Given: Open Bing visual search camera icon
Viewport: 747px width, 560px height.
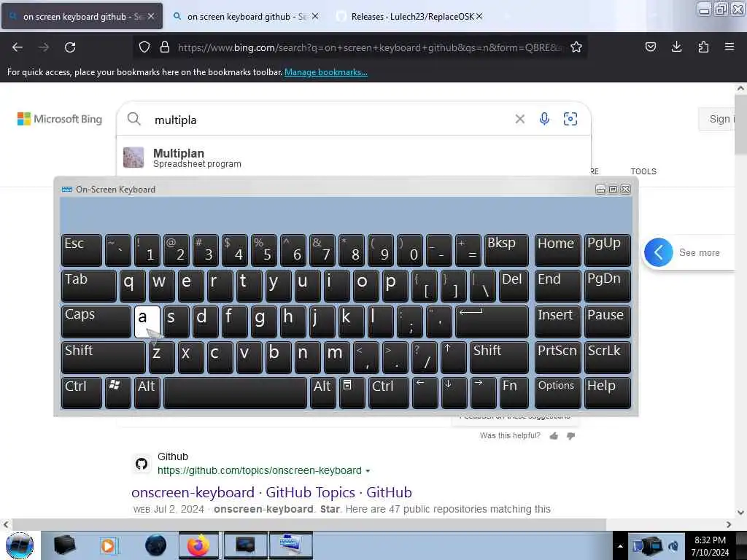Looking at the screenshot, I should click(x=570, y=119).
